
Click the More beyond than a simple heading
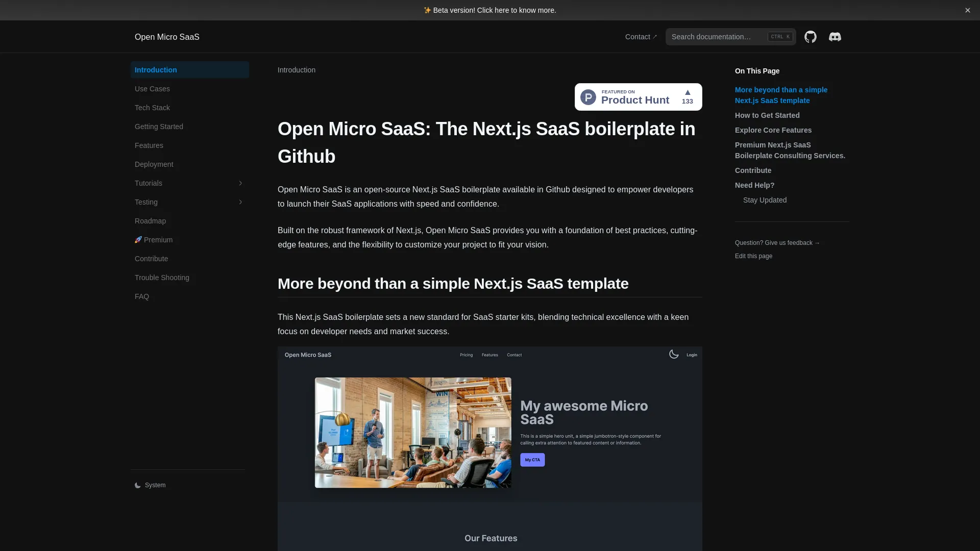click(453, 284)
